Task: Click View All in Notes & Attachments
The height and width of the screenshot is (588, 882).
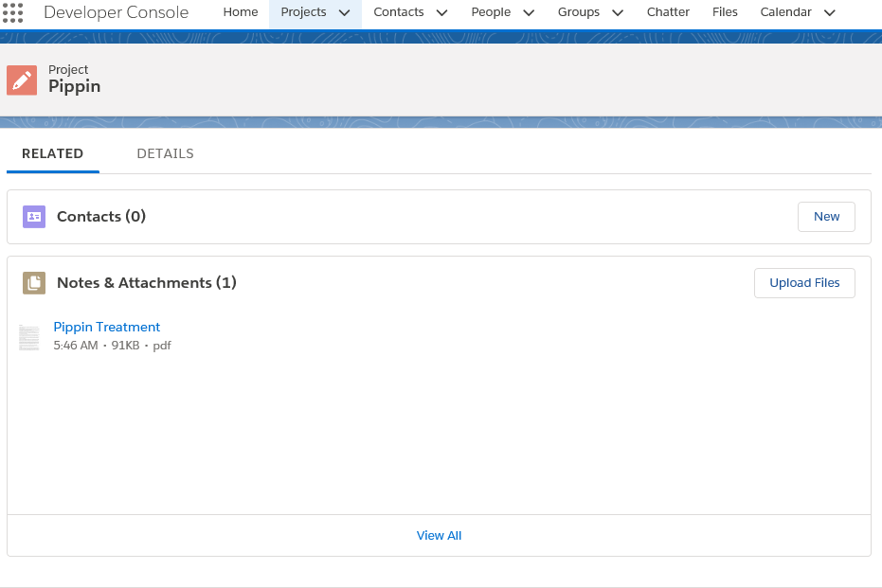Action: [439, 536]
